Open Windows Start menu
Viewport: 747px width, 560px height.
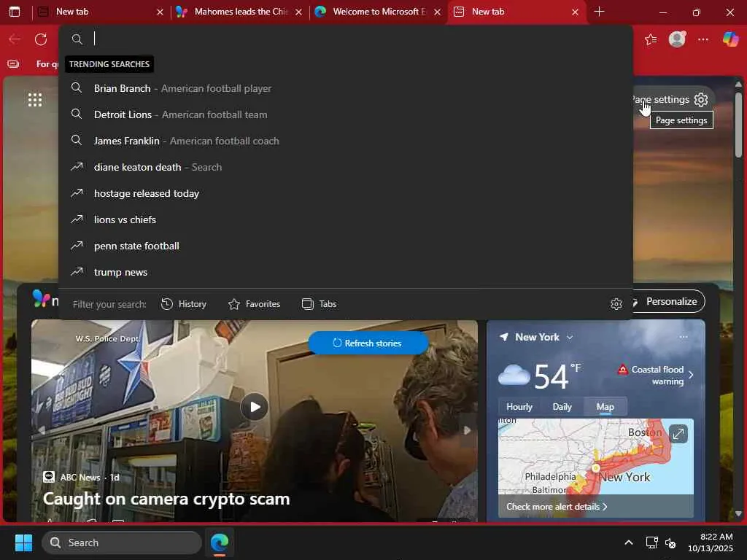[x=23, y=542]
